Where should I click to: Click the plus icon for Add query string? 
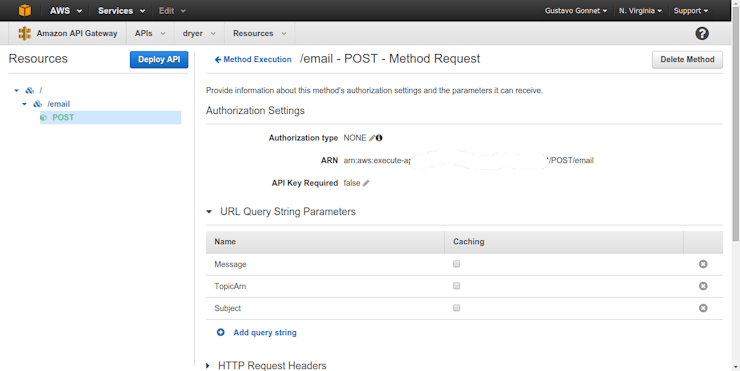coord(220,332)
